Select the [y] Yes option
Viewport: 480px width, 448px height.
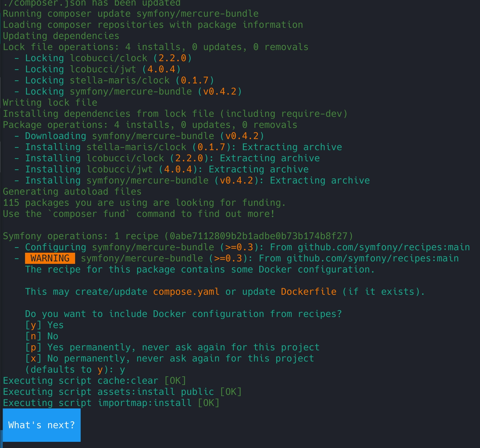45,325
